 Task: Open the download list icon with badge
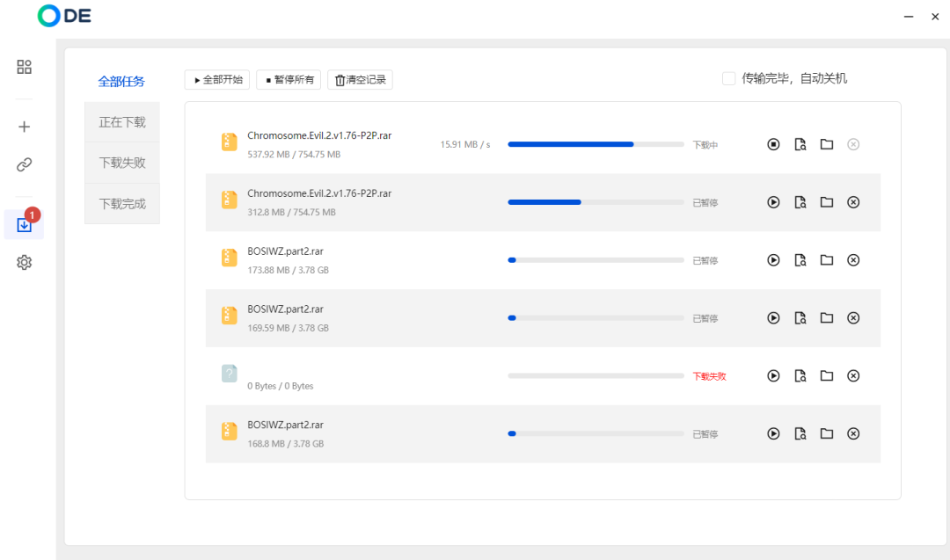click(x=25, y=224)
